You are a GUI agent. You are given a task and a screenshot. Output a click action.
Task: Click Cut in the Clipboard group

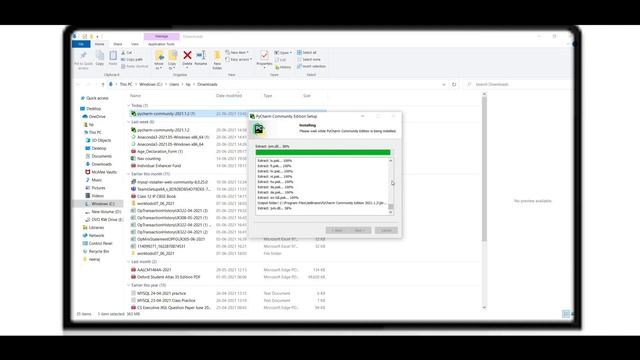127,53
